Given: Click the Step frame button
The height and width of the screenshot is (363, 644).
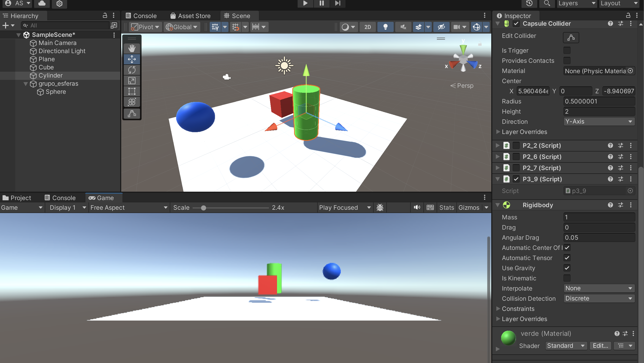Looking at the screenshot, I should pyautogui.click(x=338, y=3).
